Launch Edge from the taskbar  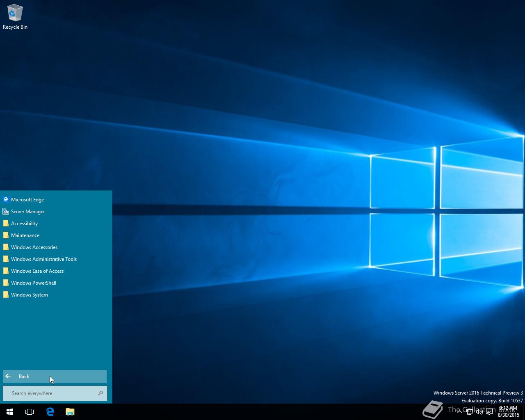coord(50,412)
